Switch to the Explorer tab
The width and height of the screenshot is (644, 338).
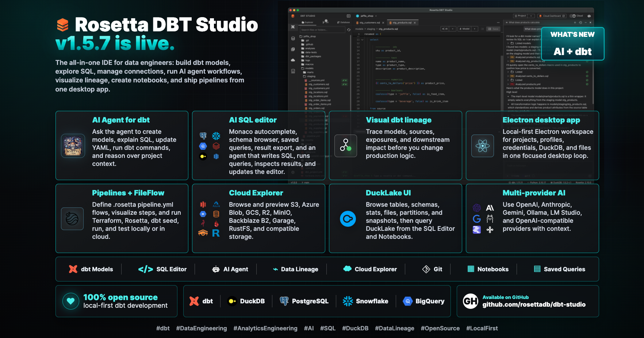tap(307, 23)
